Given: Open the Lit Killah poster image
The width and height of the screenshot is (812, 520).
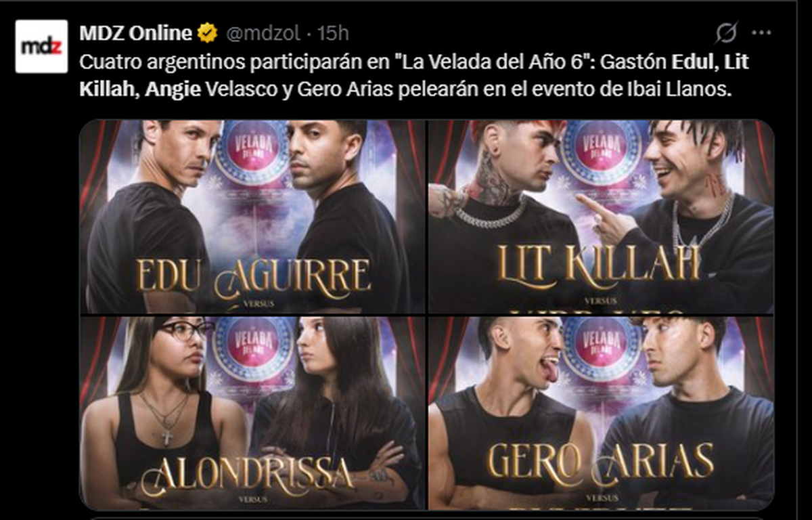Looking at the screenshot, I should (x=600, y=217).
